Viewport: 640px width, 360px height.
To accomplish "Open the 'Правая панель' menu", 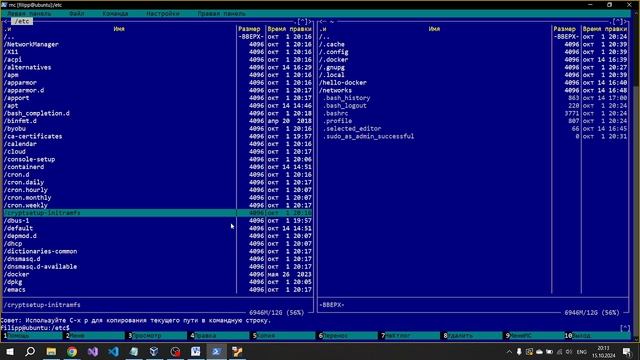I will tap(222, 13).
